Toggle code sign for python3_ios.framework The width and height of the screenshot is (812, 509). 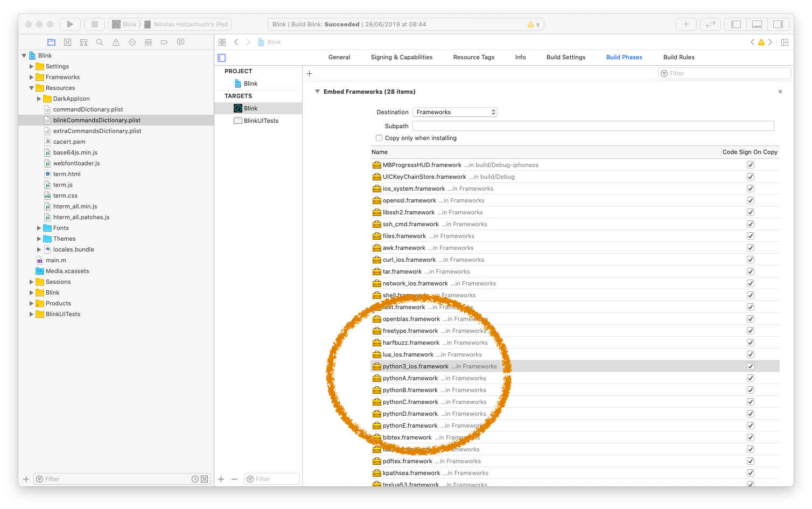pos(750,366)
